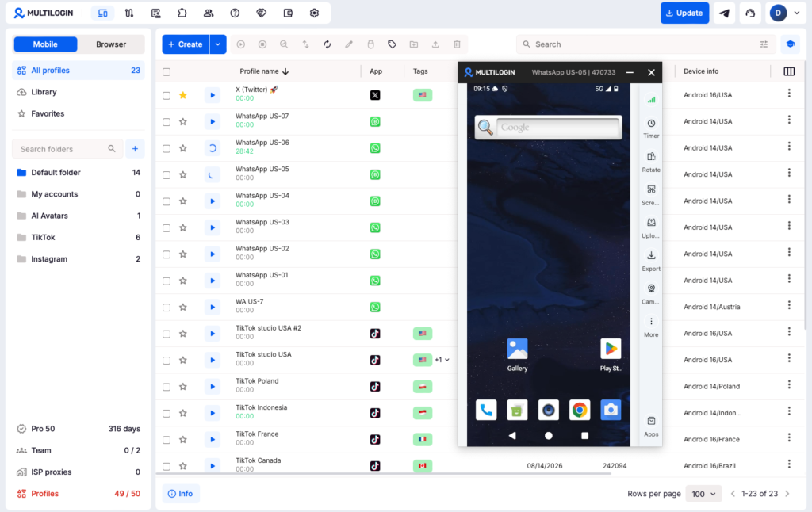Go to next page of profiles
Screen dimensions: 812x512
point(787,494)
